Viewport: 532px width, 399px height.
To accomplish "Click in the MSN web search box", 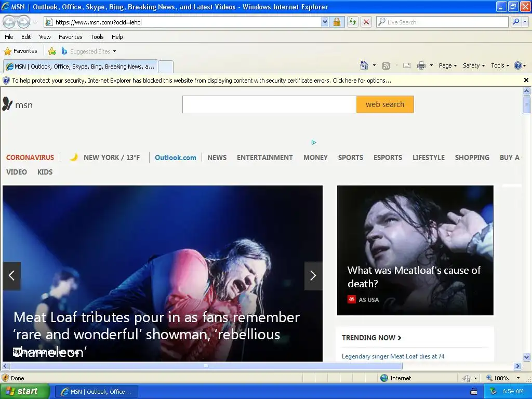I will pos(270,104).
